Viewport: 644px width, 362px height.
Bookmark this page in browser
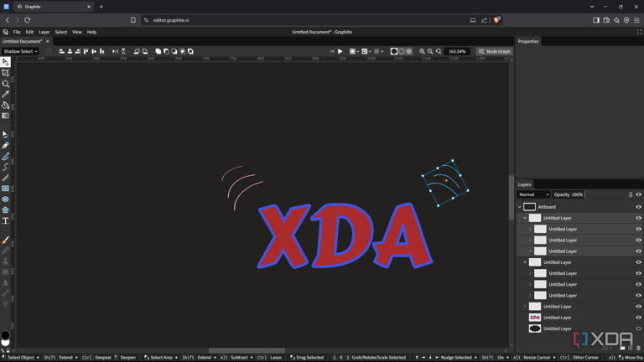point(133,20)
